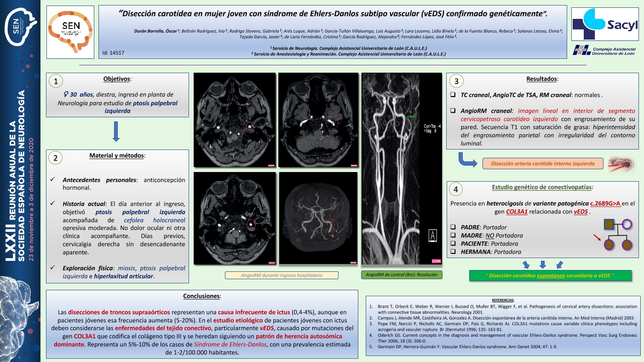
Task: Click the mother's empty circle in the pedigree
Action: click(x=627, y=224)
